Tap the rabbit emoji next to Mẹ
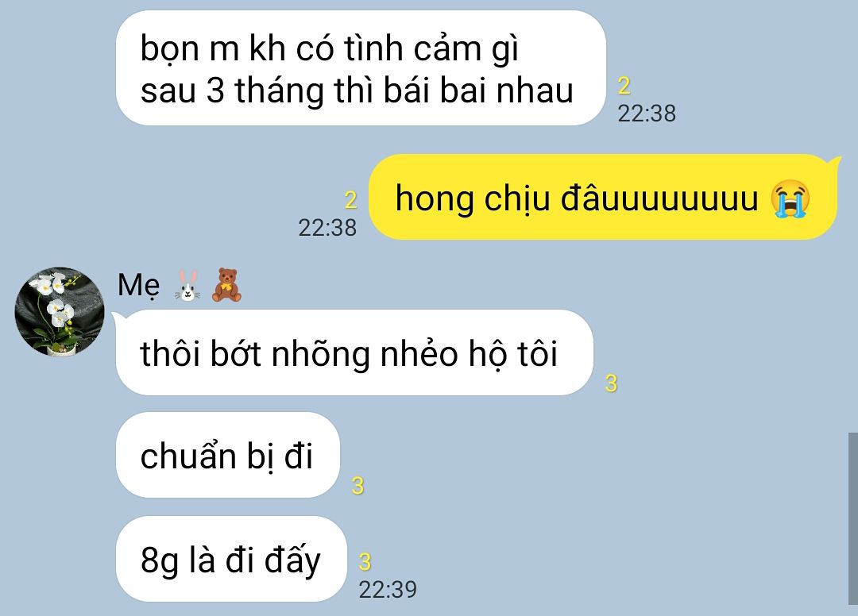The height and width of the screenshot is (616, 858). tap(187, 285)
